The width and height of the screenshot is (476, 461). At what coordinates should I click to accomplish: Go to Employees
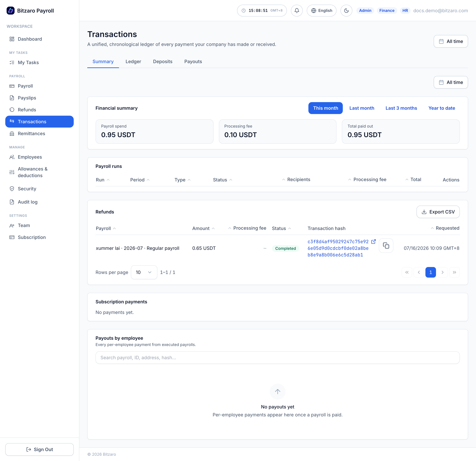pos(39,157)
